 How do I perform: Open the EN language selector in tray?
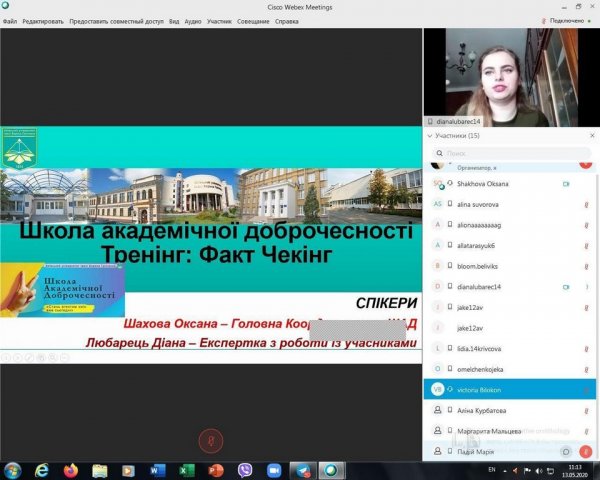(x=491, y=469)
